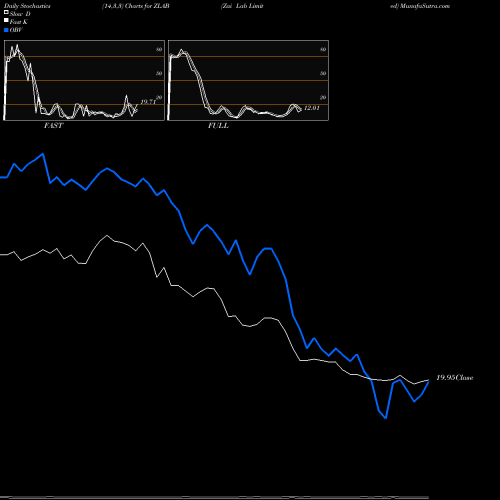Click the 80 level label in FAST chart
Image resolution: width=500 pixels, height=500 pixels.
pyautogui.click(x=159, y=49)
